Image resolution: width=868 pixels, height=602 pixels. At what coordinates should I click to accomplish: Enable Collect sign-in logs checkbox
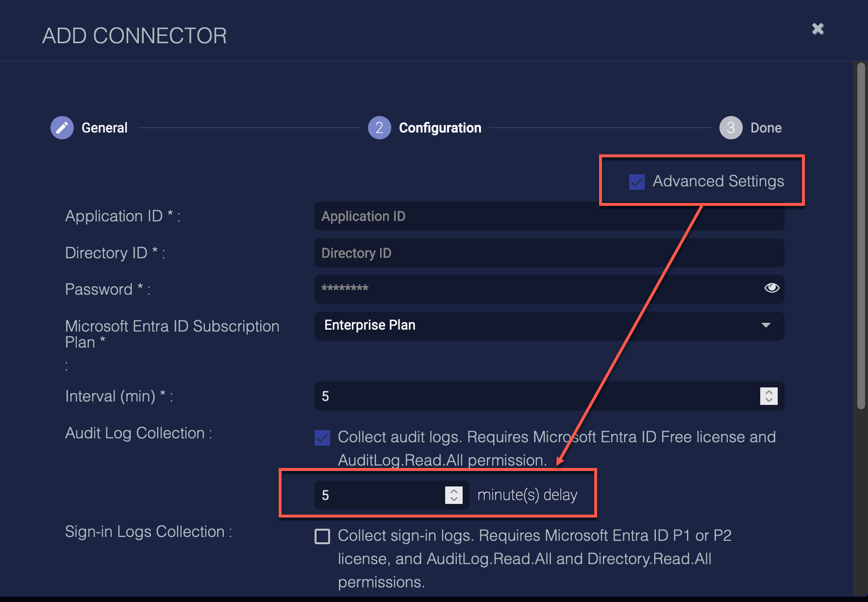pos(322,536)
